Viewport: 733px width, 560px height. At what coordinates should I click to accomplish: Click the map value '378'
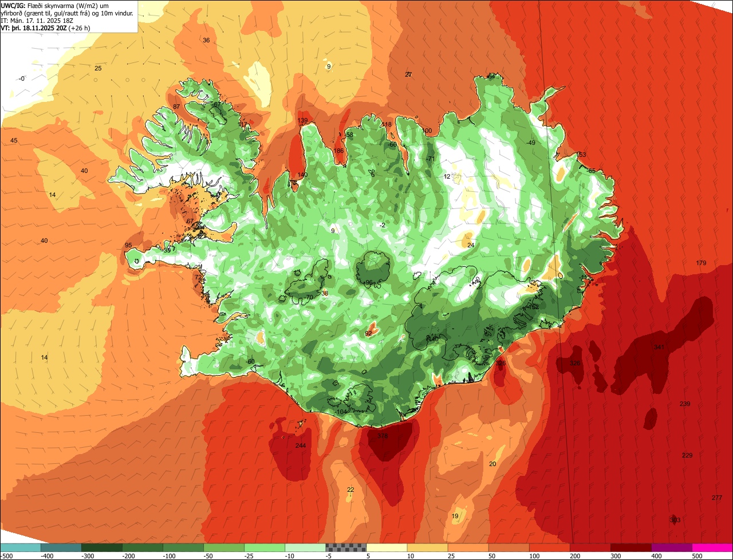[x=383, y=436]
